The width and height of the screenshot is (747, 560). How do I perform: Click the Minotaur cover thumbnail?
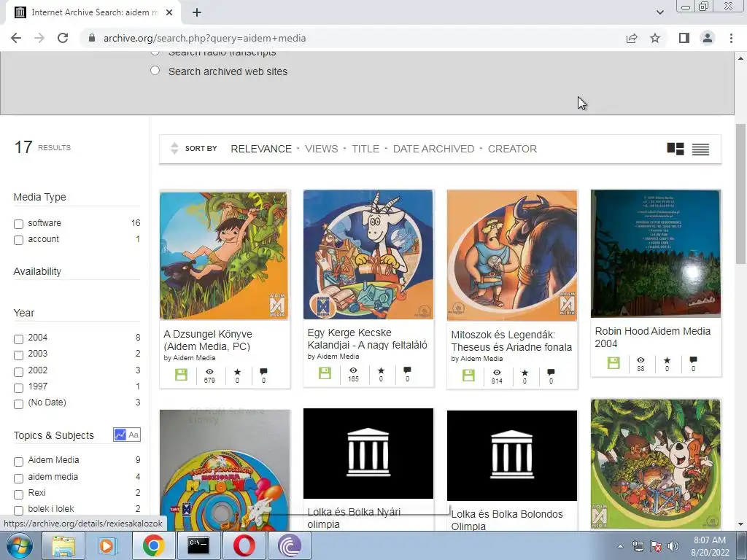511,256
